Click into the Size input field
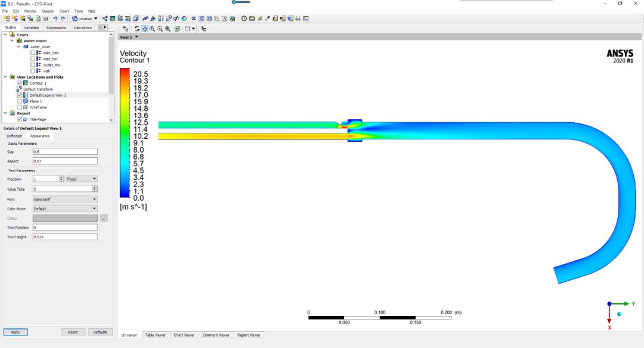 click(65, 152)
